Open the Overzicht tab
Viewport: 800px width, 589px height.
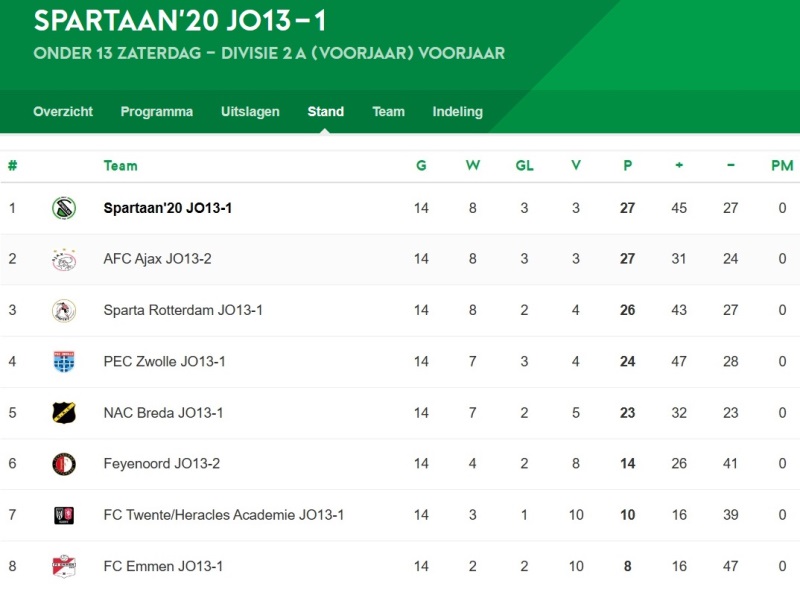coord(63,111)
